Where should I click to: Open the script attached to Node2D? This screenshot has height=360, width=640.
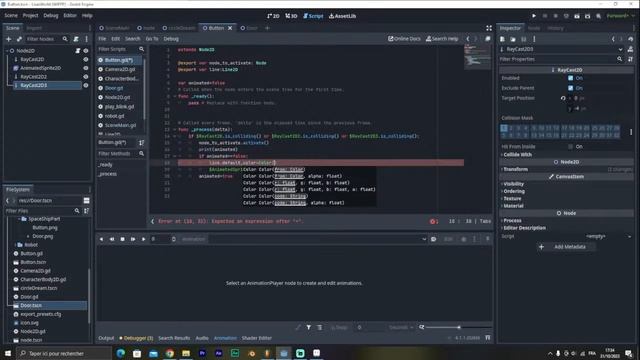tap(78, 51)
